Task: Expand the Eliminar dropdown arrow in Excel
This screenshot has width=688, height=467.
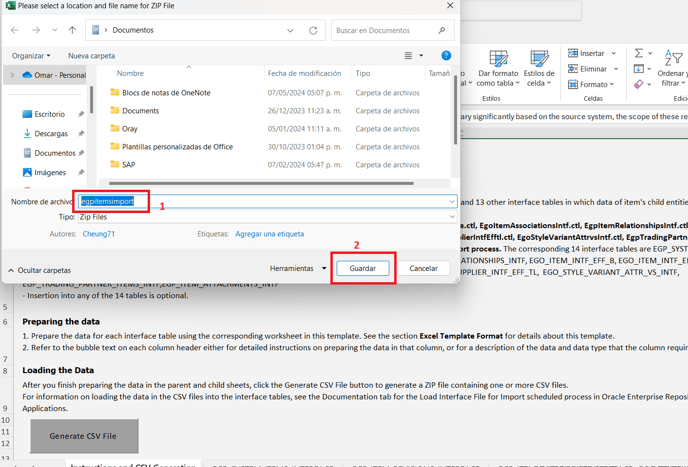Action: click(616, 69)
